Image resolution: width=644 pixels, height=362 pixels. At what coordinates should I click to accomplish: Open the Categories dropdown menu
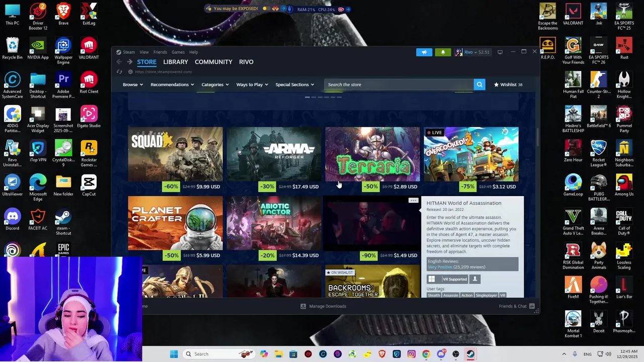pyautogui.click(x=215, y=84)
